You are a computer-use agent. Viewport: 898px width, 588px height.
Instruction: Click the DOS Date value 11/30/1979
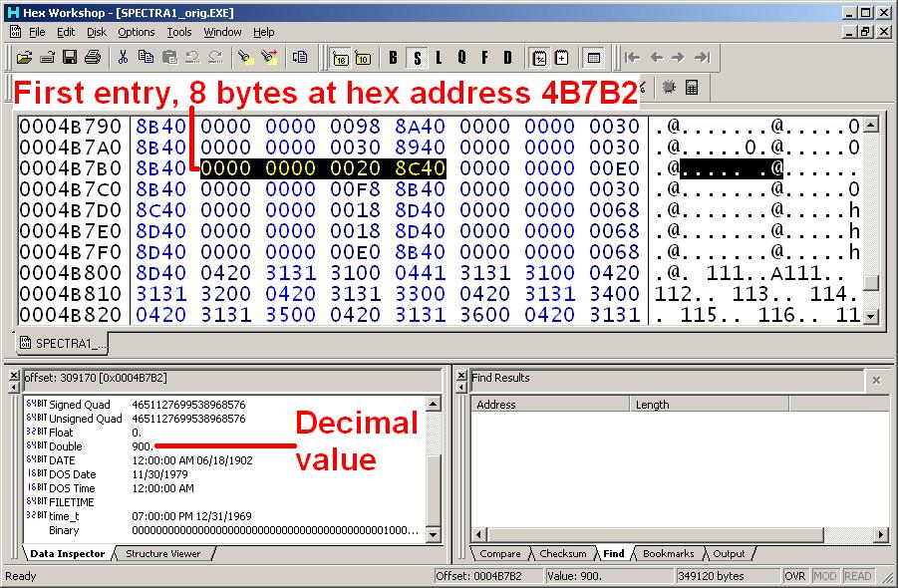[x=159, y=474]
